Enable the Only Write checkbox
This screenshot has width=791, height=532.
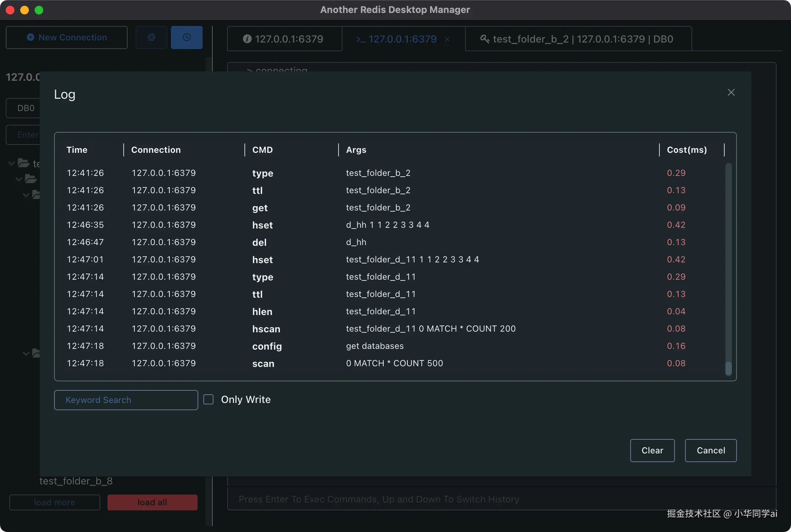click(208, 399)
